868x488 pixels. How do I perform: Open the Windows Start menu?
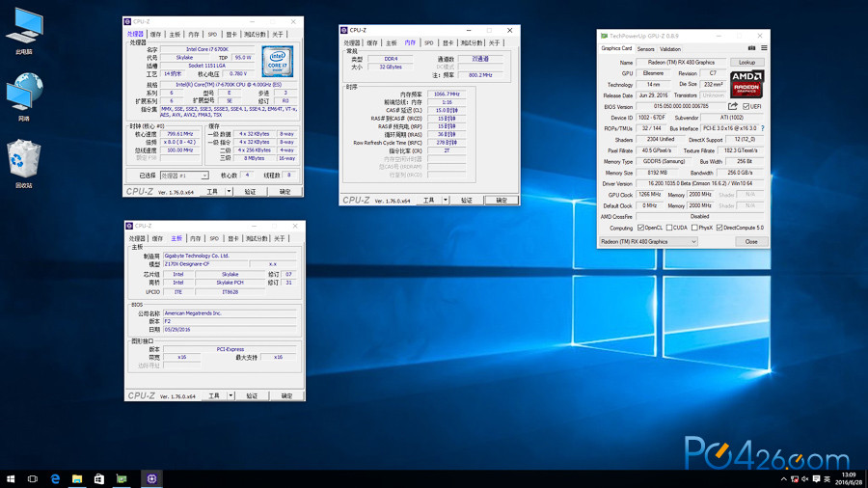tap(11, 478)
